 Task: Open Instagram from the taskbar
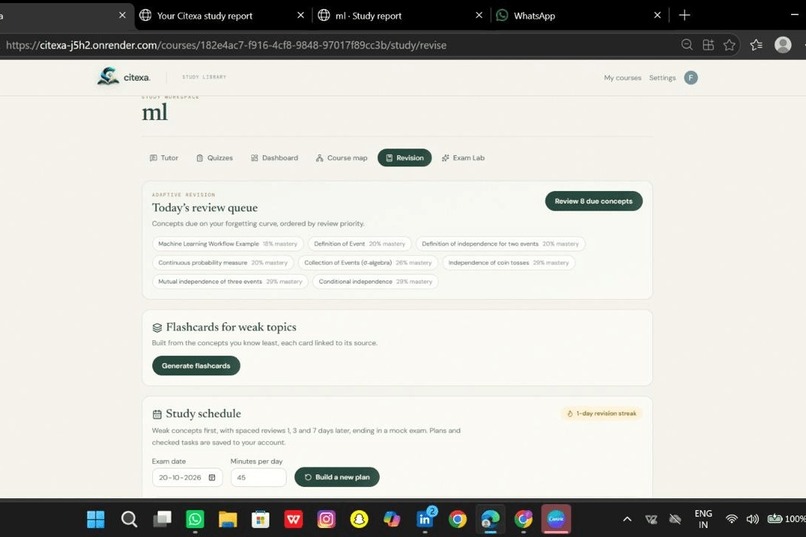click(326, 519)
